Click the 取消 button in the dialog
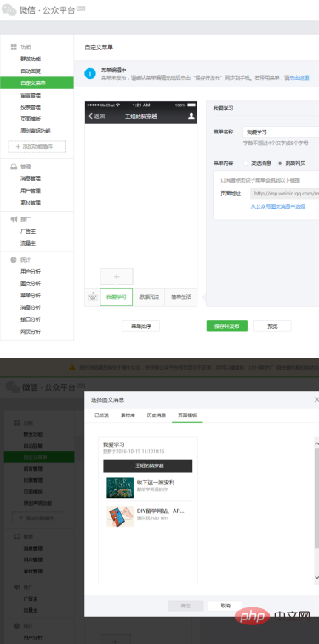 [x=225, y=606]
